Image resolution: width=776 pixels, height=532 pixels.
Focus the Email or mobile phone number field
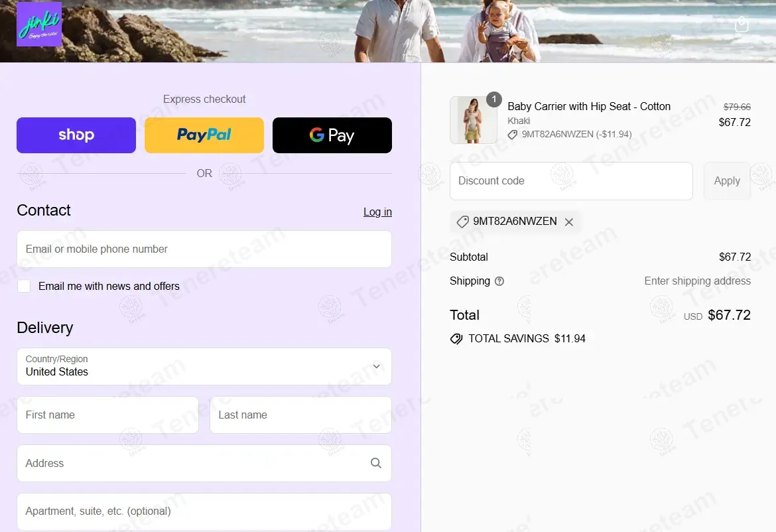coord(204,249)
